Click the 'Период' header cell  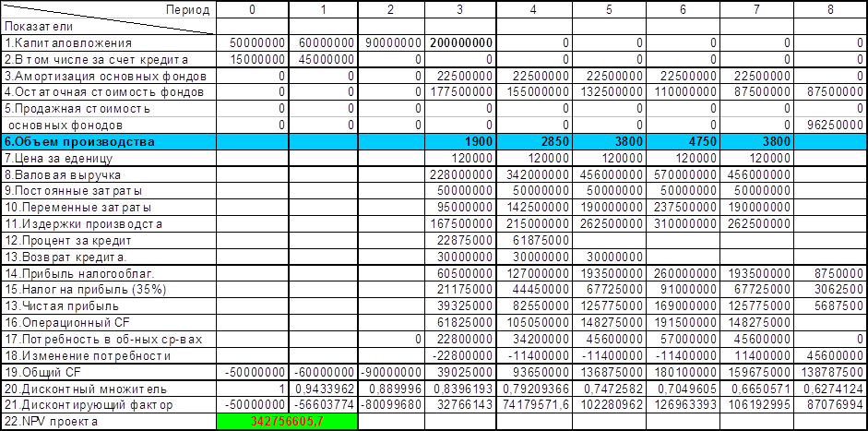tap(108, 9)
